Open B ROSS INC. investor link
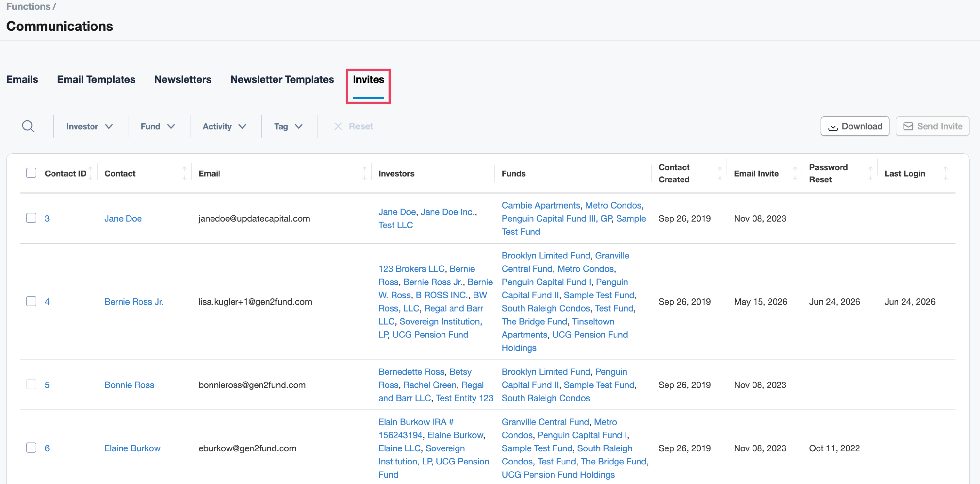Image resolution: width=980 pixels, height=484 pixels. coord(442,295)
